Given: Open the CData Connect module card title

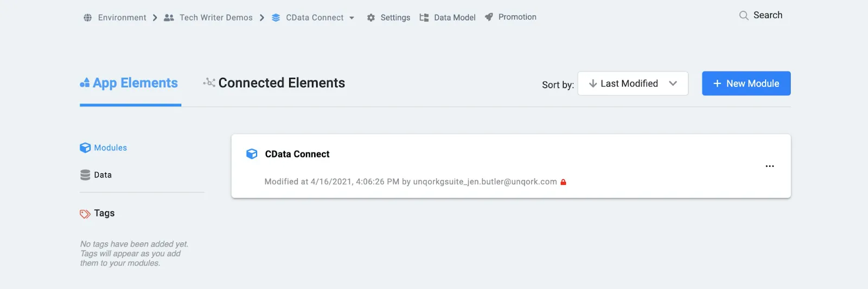Looking at the screenshot, I should tap(297, 154).
